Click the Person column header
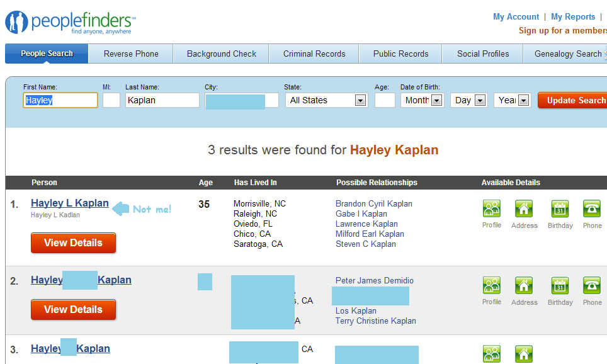The image size is (607, 364). 44,183
